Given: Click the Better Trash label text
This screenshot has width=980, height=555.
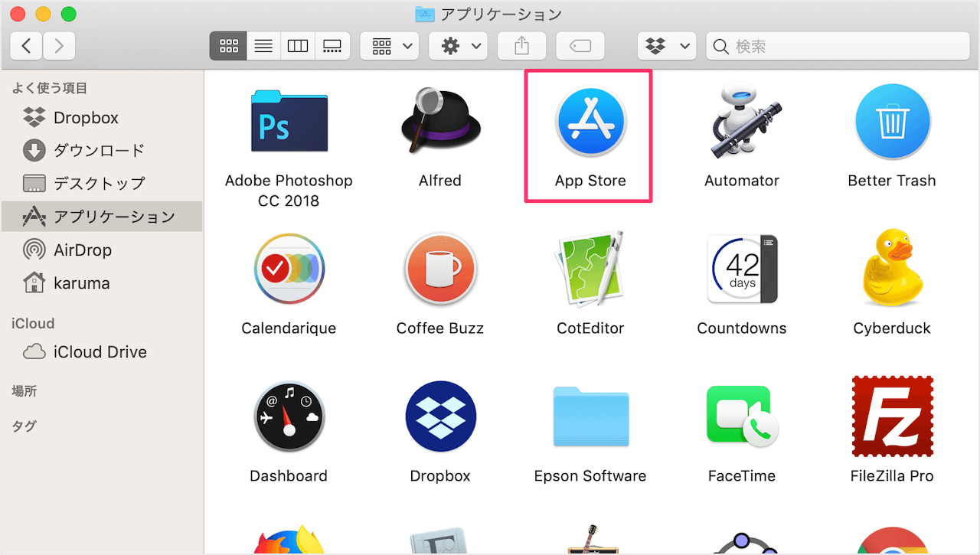Looking at the screenshot, I should (x=892, y=181).
